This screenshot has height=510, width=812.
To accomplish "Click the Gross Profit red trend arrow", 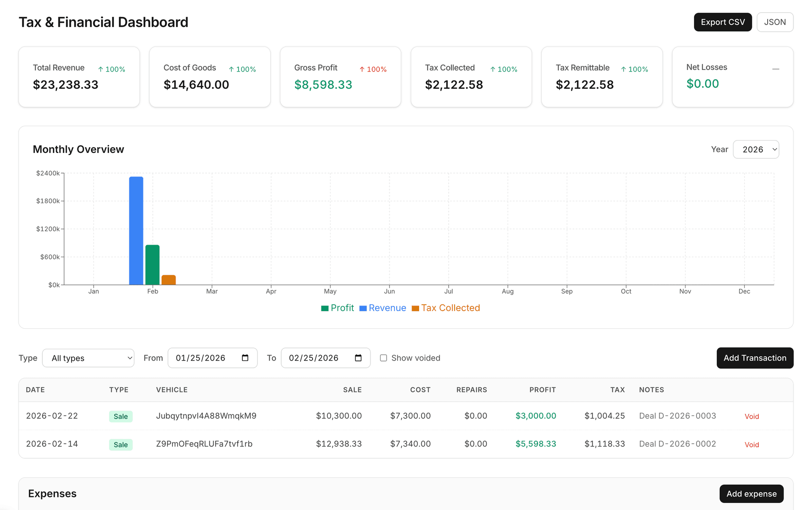I will click(362, 69).
